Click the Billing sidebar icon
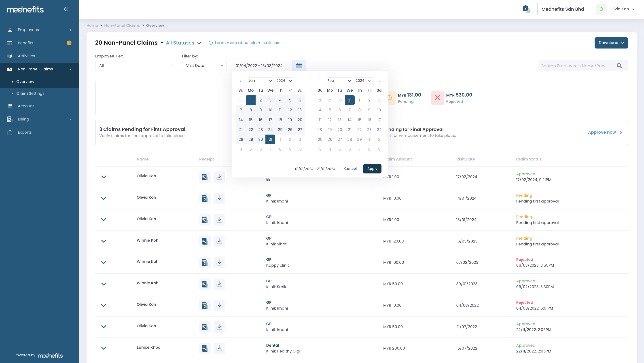This screenshot has height=363, width=644. coord(9,119)
